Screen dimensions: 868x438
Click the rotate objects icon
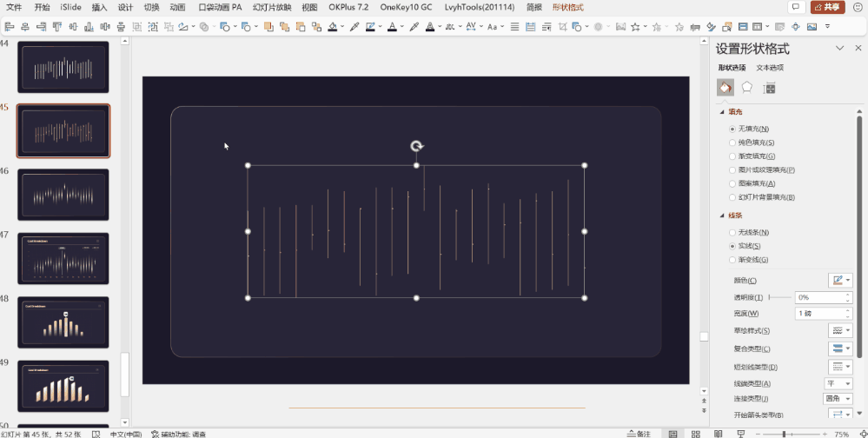tap(183, 27)
